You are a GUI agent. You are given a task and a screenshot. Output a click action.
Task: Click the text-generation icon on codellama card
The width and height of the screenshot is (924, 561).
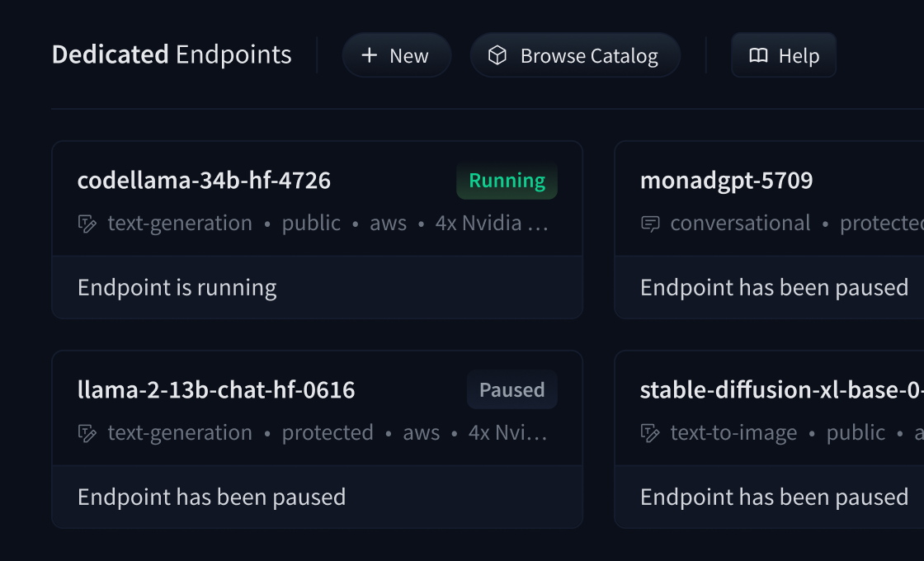[86, 223]
